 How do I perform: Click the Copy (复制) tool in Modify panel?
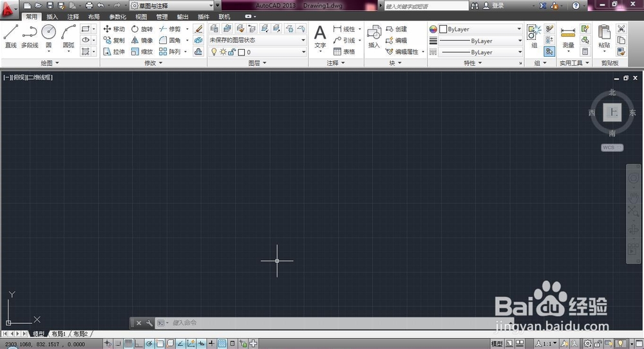coord(114,40)
